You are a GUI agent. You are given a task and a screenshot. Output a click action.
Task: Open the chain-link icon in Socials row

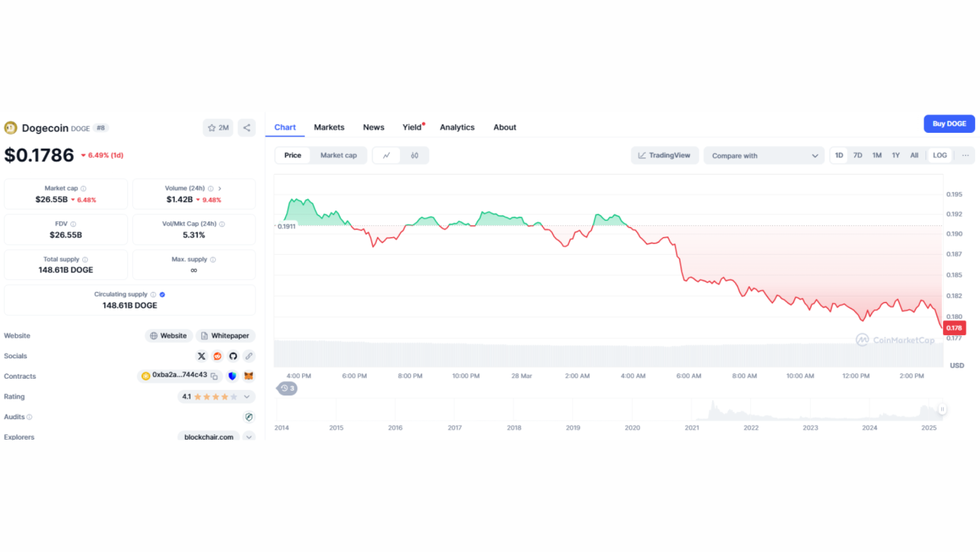(x=249, y=357)
